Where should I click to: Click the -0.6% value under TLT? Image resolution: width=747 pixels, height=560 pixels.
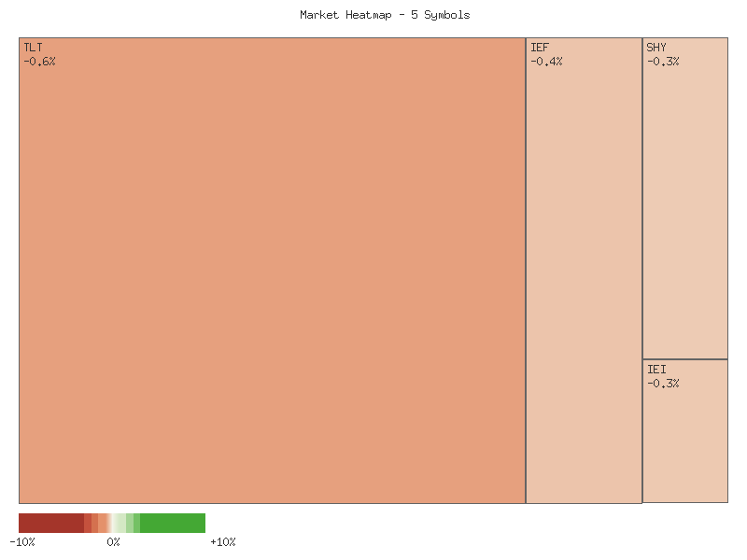pyautogui.click(x=39, y=61)
